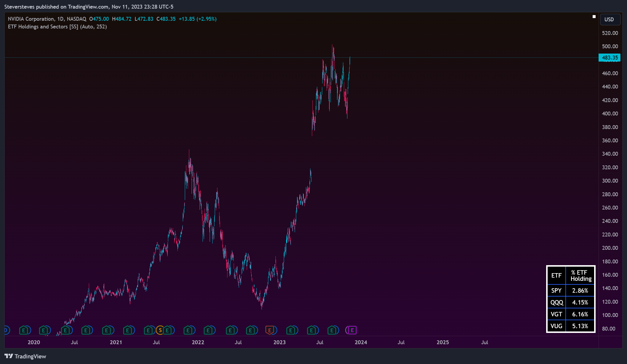The height and width of the screenshot is (364, 627).
Task: Click the close value C483.35
Action: (x=166, y=19)
